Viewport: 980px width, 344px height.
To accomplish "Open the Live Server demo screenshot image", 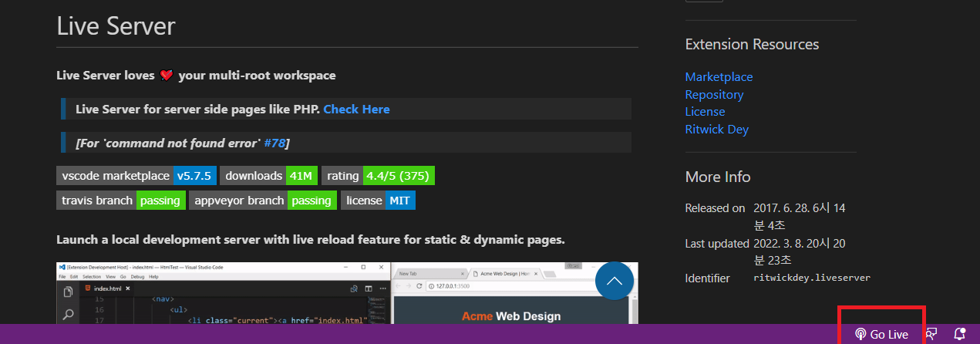I will click(347, 293).
